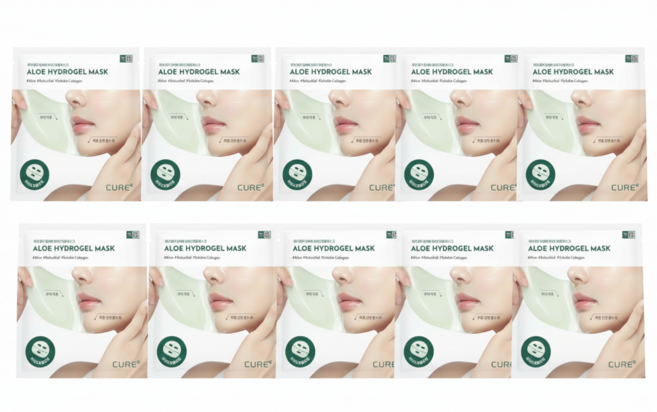657x412 pixels.
Task: Click green mask icon on bottom-row fourth package
Action: tap(419, 351)
